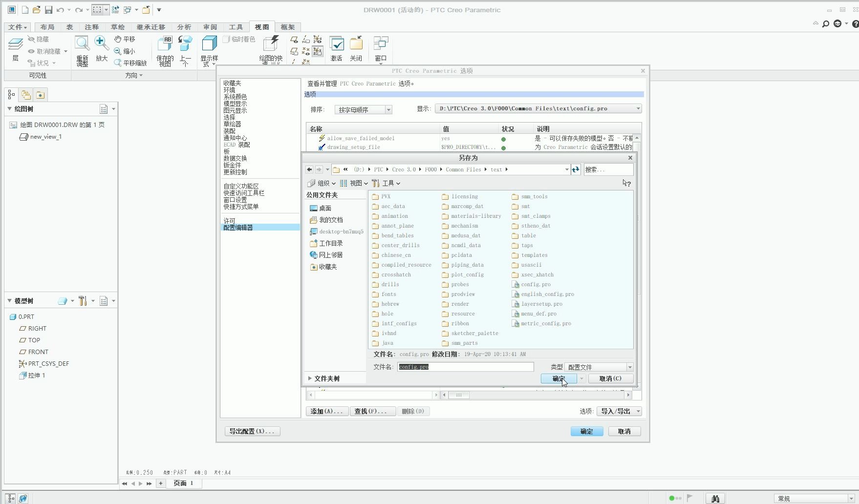Screen dimensions: 859x504
Task: Click Cancel (取消(C)) in Save As dialog
Action: coord(610,378)
